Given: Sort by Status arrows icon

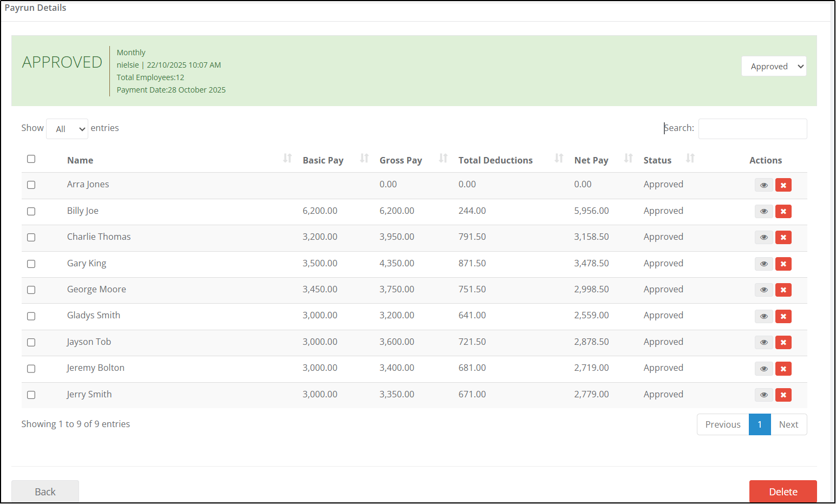Looking at the screenshot, I should click(x=690, y=158).
